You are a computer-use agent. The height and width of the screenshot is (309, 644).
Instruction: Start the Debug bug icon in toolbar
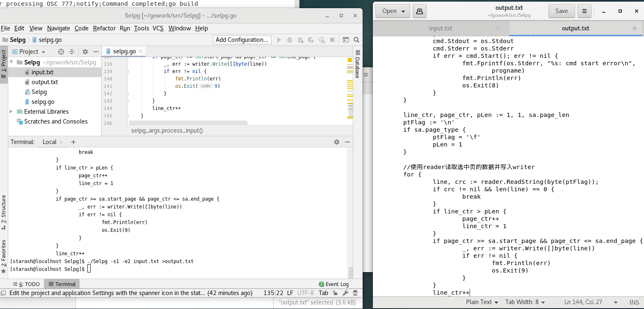coord(290,40)
